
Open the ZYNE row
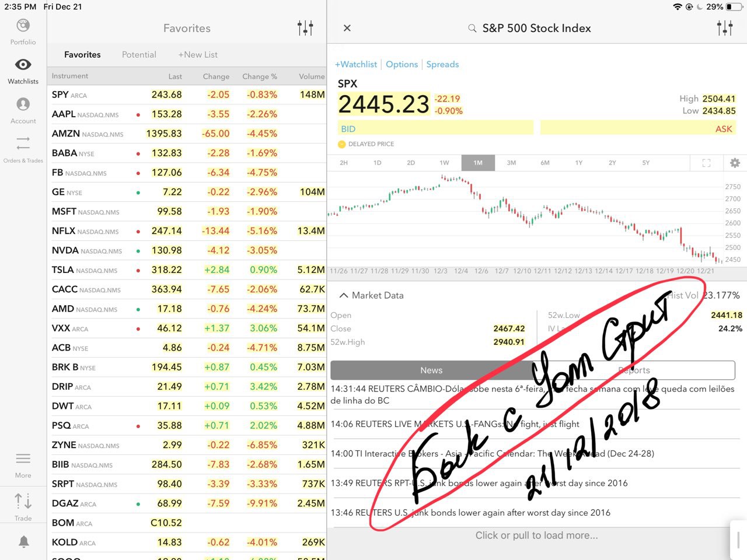[187, 445]
